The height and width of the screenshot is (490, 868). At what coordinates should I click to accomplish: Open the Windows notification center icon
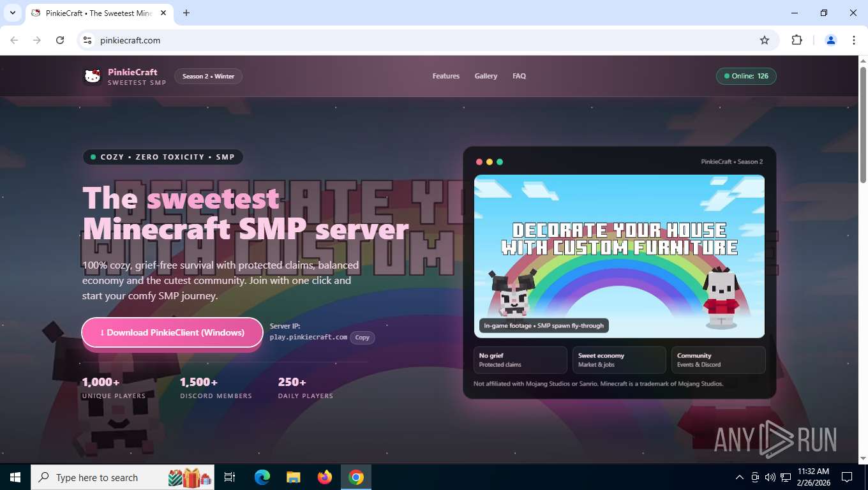pyautogui.click(x=847, y=477)
